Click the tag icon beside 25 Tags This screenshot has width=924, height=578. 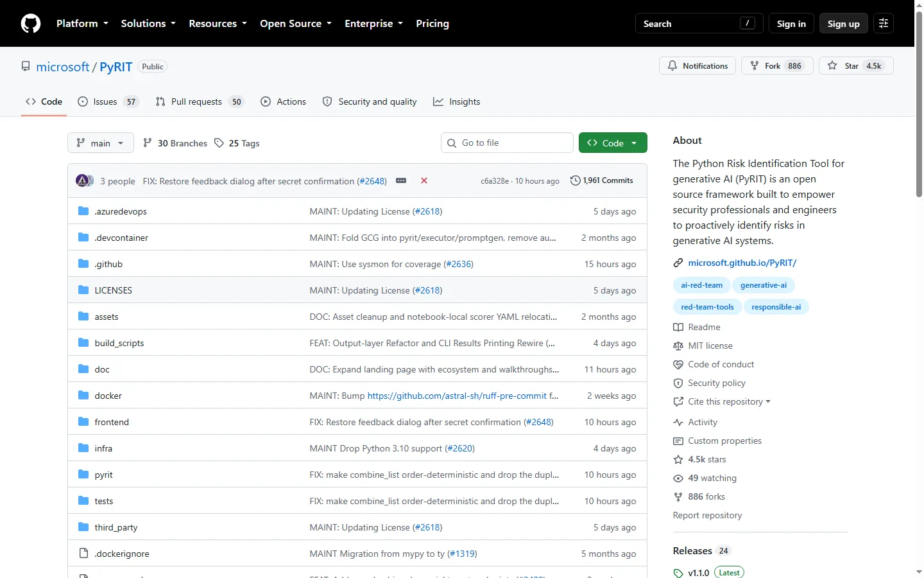pyautogui.click(x=219, y=143)
